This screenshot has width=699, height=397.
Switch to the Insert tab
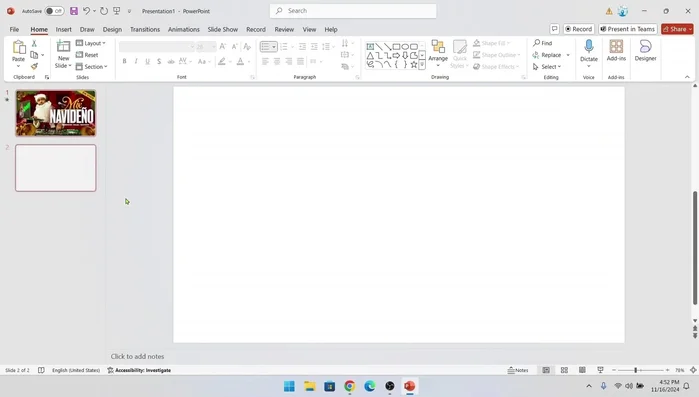(x=63, y=29)
